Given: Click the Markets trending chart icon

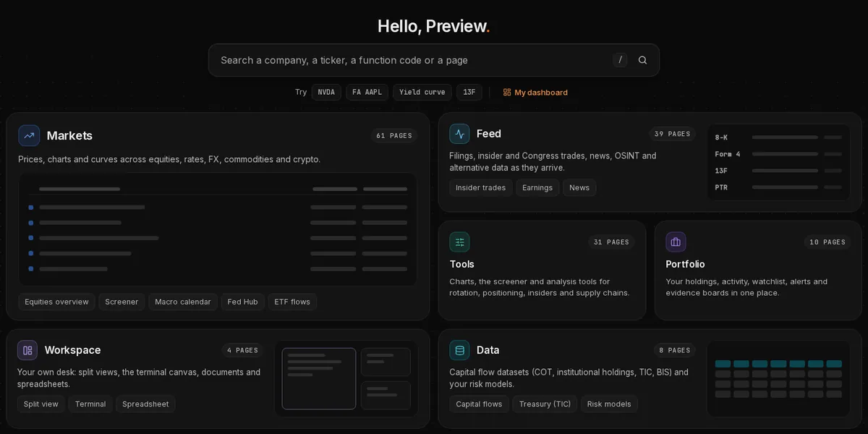Looking at the screenshot, I should 29,135.
